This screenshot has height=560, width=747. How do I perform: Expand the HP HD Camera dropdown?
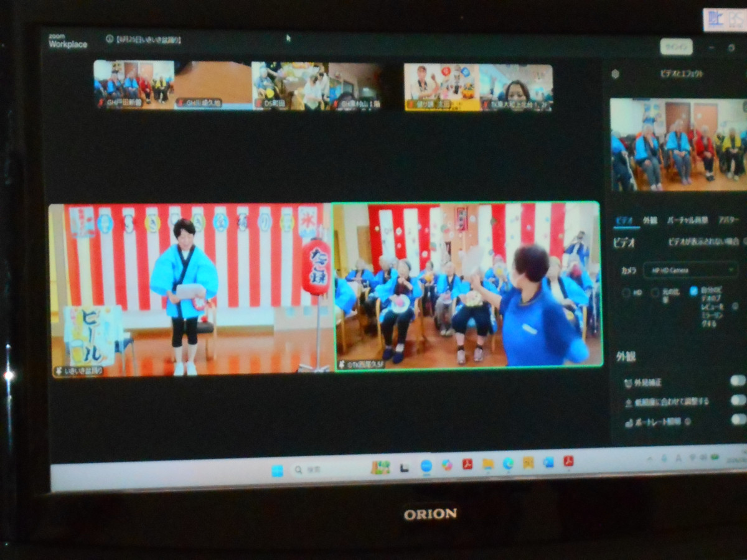[x=689, y=270]
